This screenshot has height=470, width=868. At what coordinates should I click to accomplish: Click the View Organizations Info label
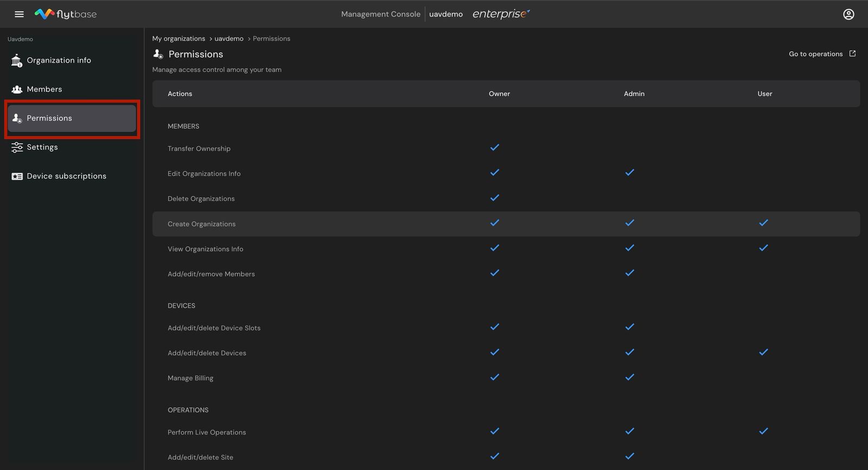(x=206, y=249)
